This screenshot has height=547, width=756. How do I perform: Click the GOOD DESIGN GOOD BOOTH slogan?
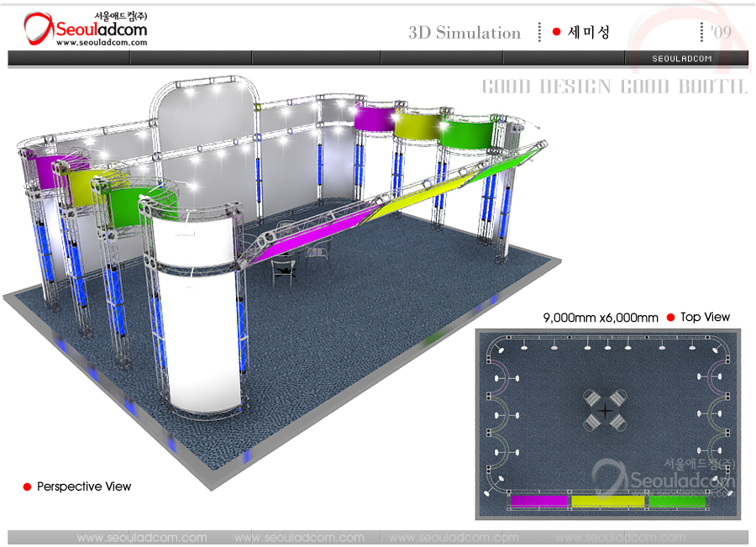point(614,87)
